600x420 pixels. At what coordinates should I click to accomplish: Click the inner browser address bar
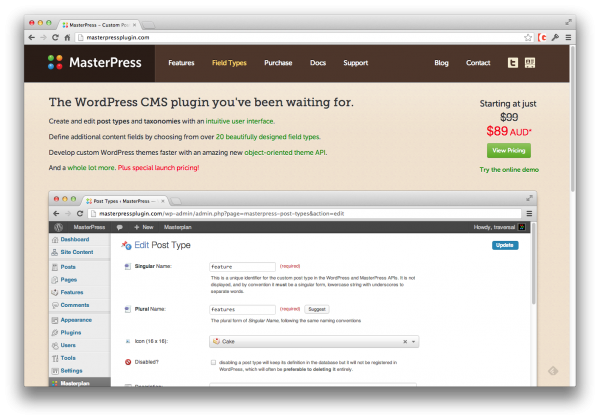(x=305, y=213)
